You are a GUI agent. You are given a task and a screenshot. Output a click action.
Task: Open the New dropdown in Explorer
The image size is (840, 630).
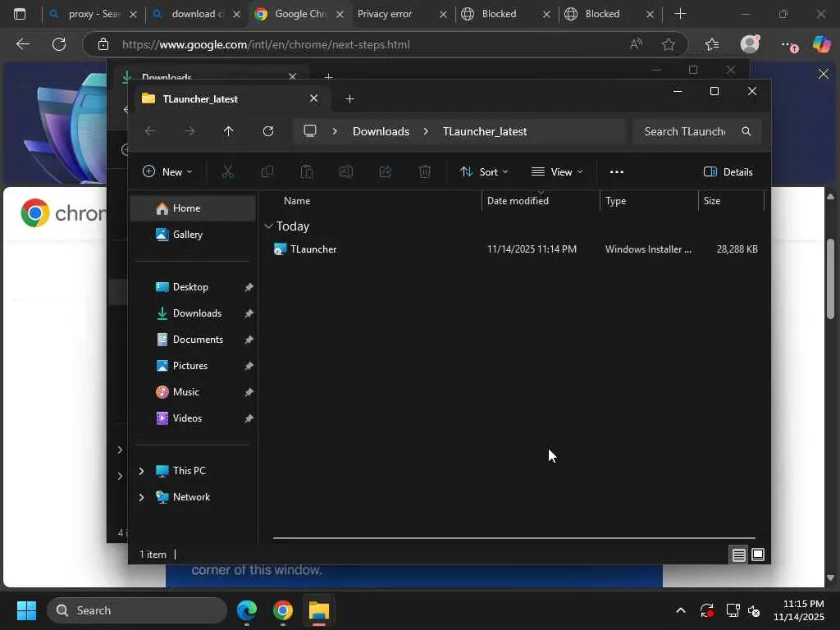[x=167, y=172]
